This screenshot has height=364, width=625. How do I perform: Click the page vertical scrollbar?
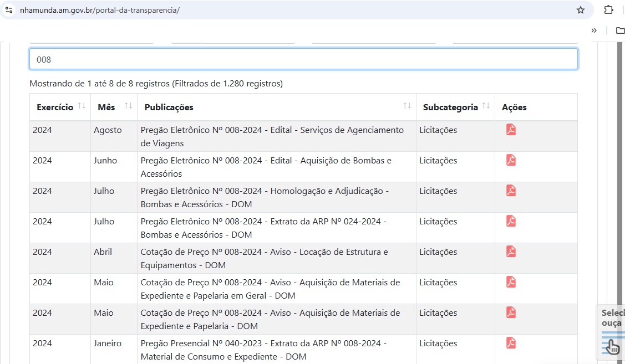(619, 166)
